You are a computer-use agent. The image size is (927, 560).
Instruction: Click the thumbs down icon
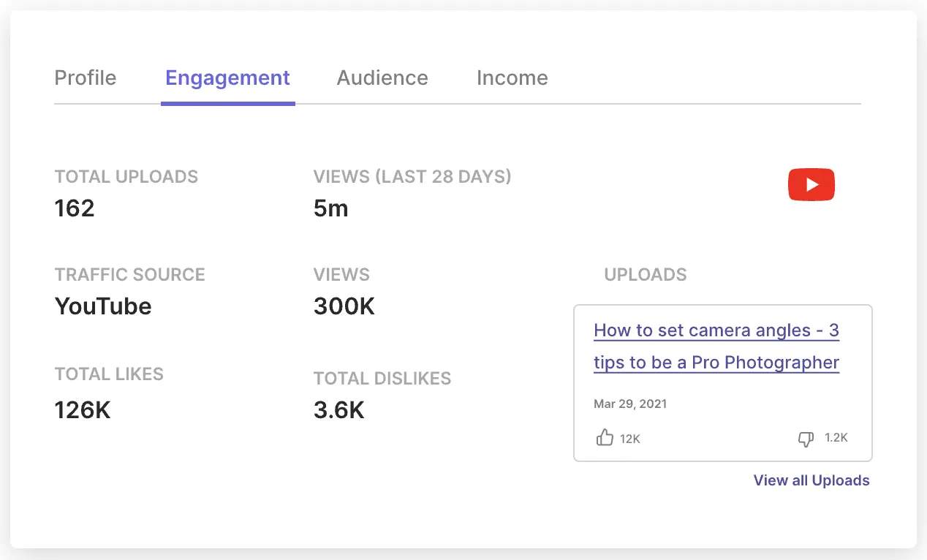coord(806,439)
